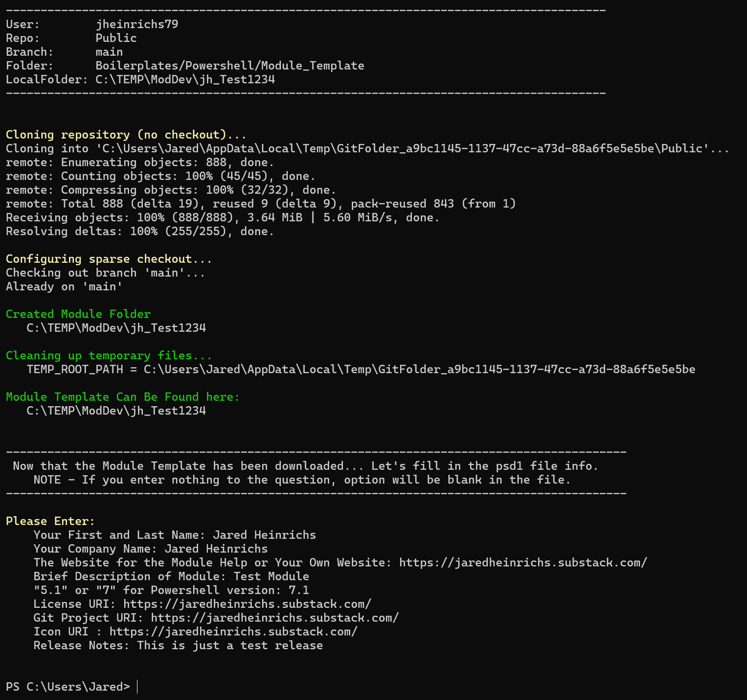Select the "Resolving deltas: 100% (255/255)" line
747x700 pixels.
click(140, 231)
